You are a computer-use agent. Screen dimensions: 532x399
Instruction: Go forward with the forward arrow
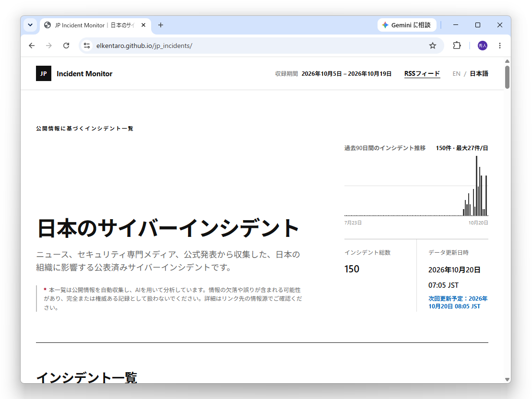coord(49,46)
